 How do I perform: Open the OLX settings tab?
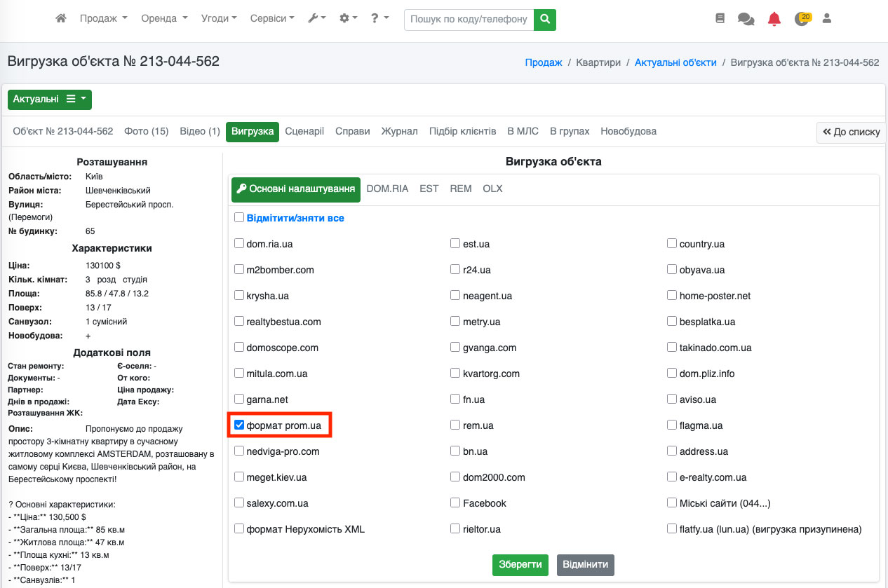[x=492, y=189]
